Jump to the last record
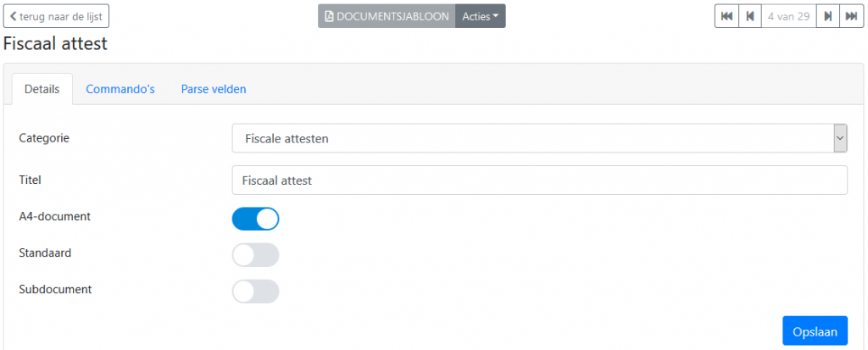Image resolution: width=868 pixels, height=350 pixels. coord(851,16)
